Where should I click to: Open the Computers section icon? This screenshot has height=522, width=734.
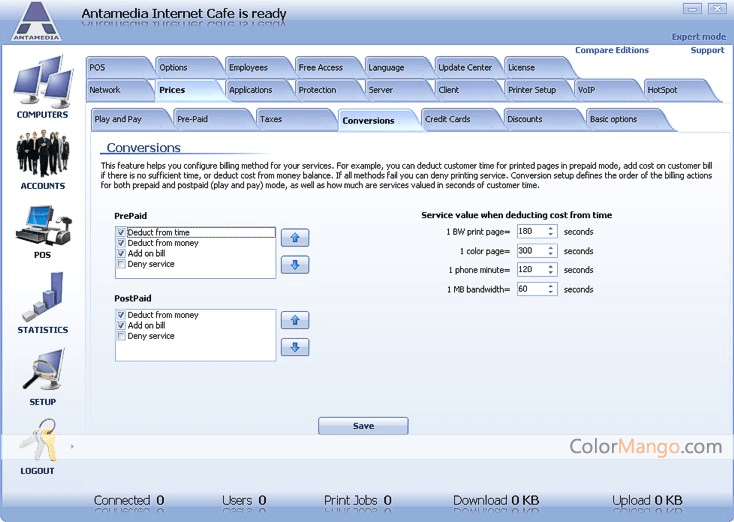tap(42, 83)
